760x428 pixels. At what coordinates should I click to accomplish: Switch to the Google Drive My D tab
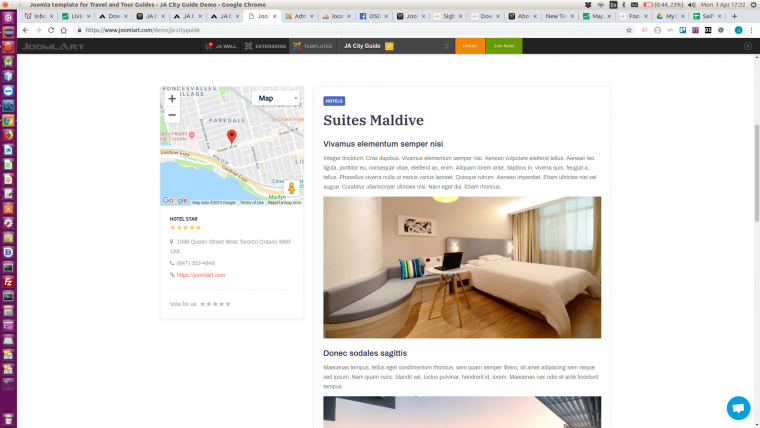[670, 16]
